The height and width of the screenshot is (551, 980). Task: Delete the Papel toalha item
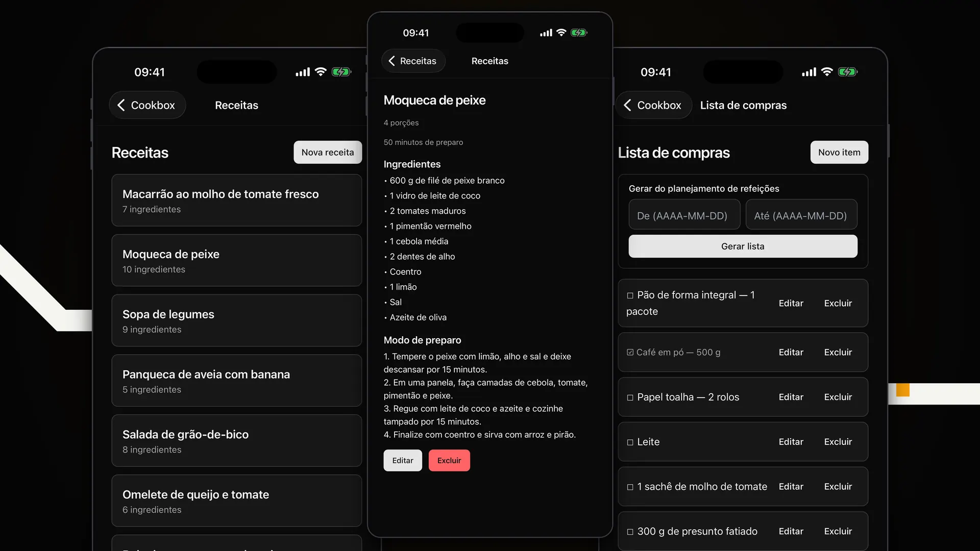(x=838, y=397)
